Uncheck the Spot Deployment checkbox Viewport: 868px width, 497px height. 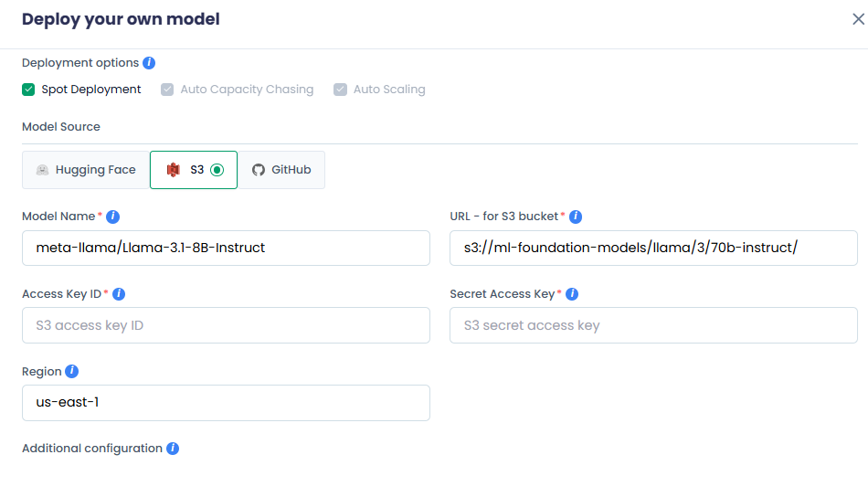[x=28, y=90]
